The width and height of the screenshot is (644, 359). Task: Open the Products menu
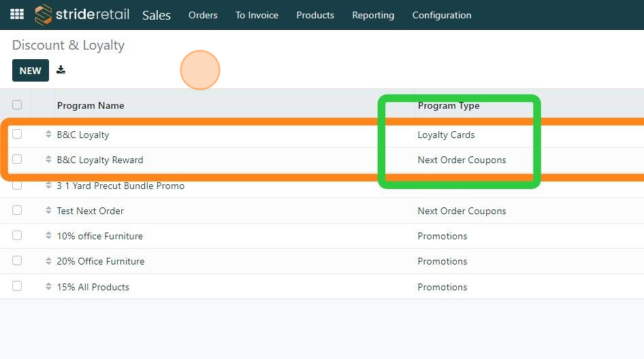(x=315, y=15)
